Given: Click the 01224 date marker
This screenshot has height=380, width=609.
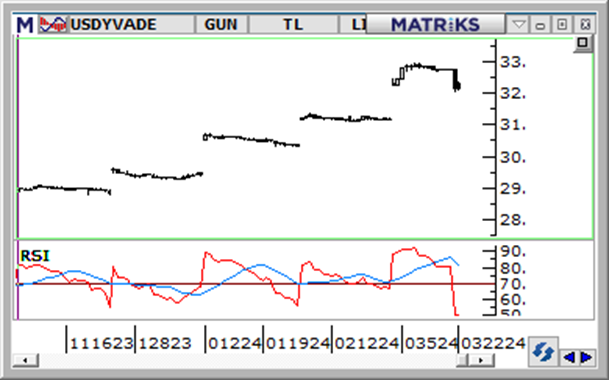Looking at the screenshot, I should [x=235, y=343].
